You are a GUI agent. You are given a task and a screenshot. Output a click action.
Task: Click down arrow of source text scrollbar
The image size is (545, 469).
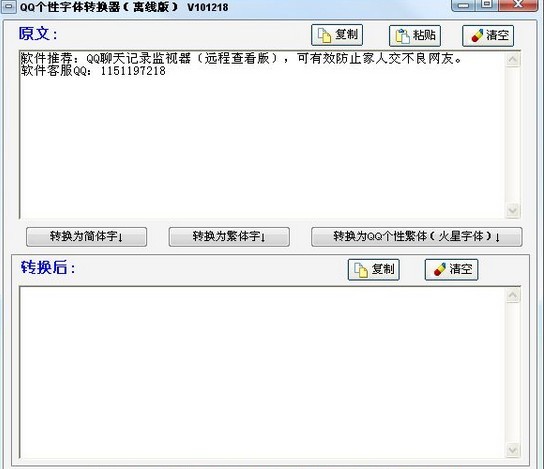(x=513, y=210)
